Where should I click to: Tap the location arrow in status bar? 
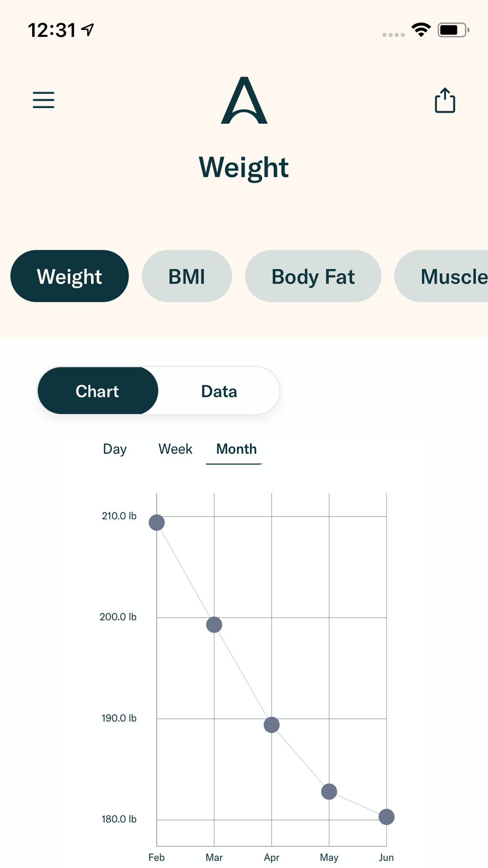[88, 29]
